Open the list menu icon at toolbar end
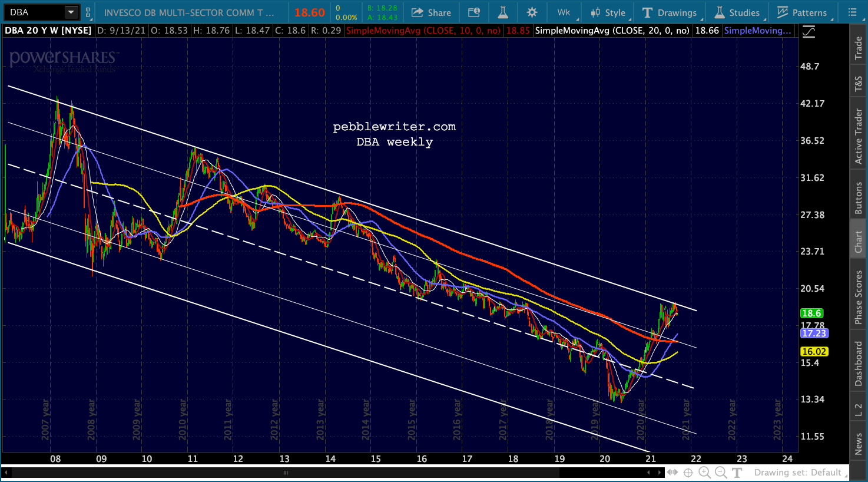This screenshot has width=868, height=482. (852, 12)
